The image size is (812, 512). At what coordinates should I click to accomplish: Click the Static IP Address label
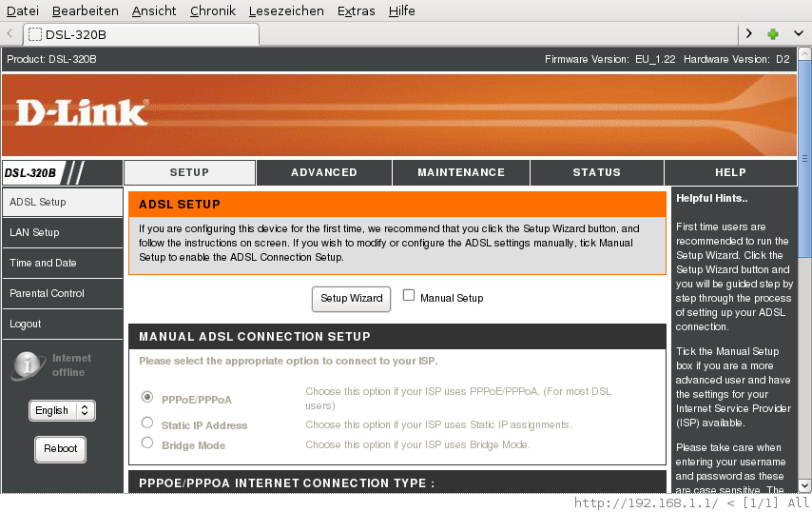point(204,425)
